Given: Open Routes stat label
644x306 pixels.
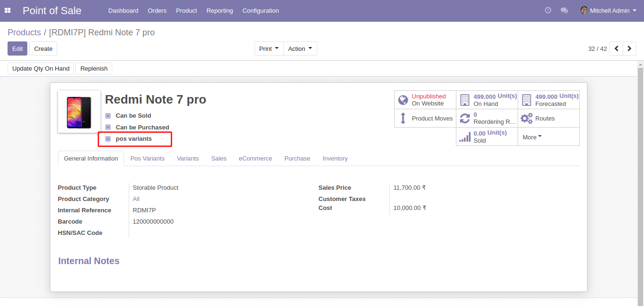Looking at the screenshot, I should click(x=545, y=118).
